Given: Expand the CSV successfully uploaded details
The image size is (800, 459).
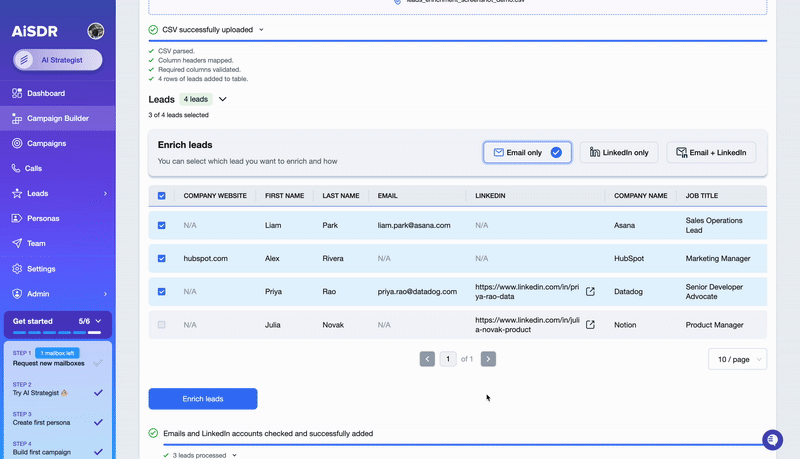Looking at the screenshot, I should tap(262, 30).
